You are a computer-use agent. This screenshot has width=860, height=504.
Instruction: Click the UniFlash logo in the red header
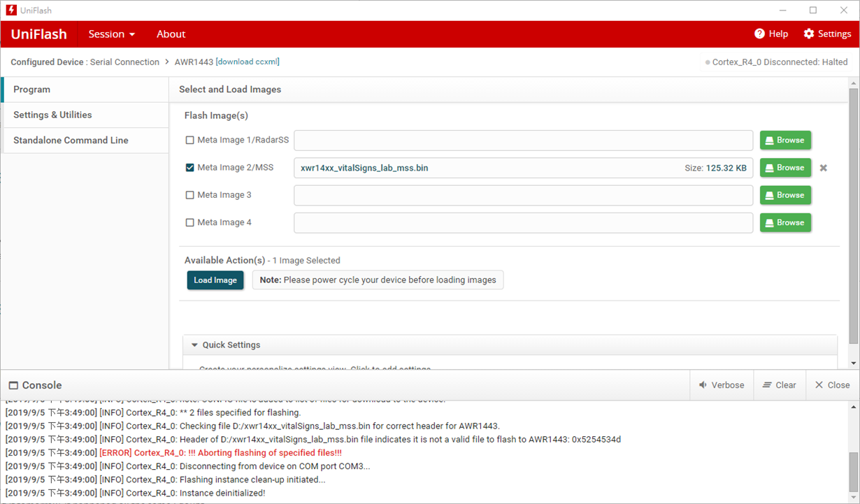pyautogui.click(x=38, y=34)
